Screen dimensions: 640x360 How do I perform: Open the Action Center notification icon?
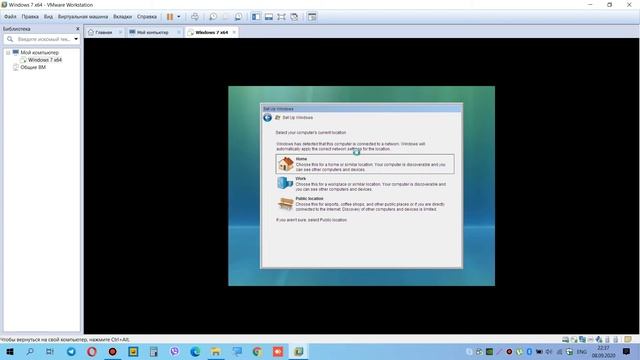coord(627,351)
